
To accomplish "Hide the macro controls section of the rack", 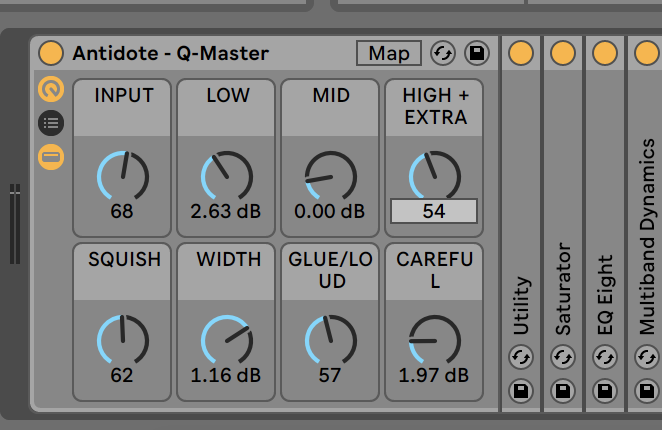I will coord(50,90).
